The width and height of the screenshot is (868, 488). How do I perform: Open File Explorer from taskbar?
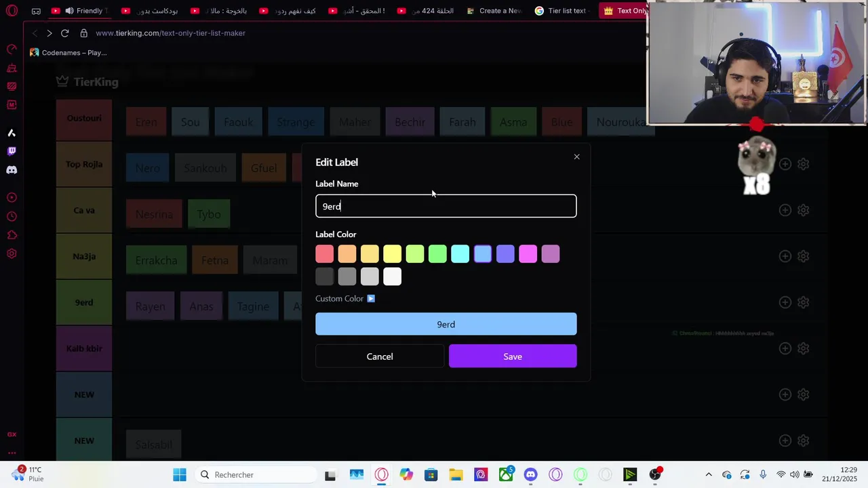(x=456, y=475)
